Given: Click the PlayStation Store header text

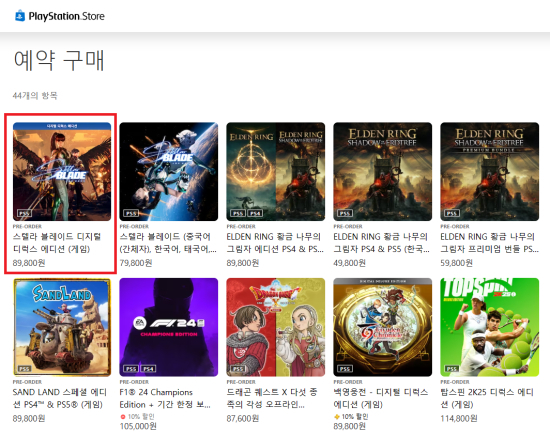Looking at the screenshot, I should [67, 16].
